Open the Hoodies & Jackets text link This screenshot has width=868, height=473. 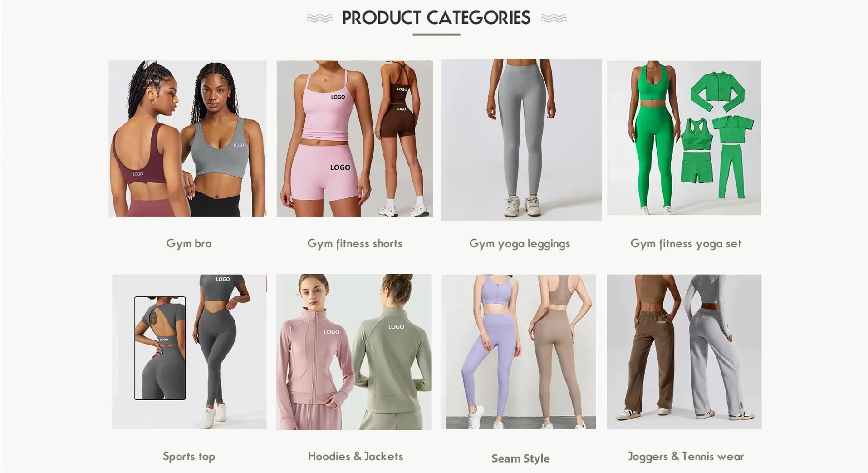355,456
